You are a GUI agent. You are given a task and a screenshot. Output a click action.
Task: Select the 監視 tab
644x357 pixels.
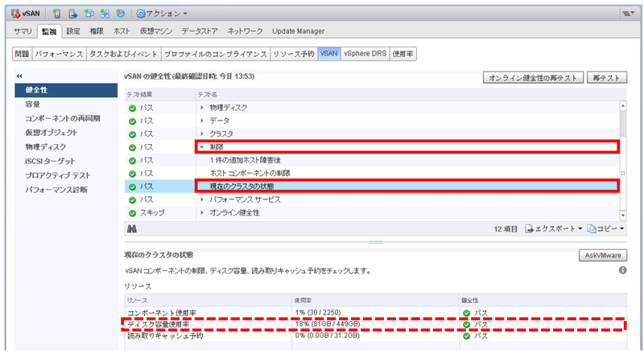click(x=49, y=31)
